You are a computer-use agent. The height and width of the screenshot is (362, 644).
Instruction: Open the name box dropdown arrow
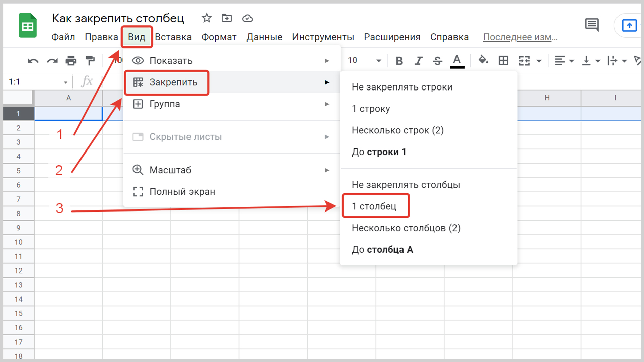66,82
